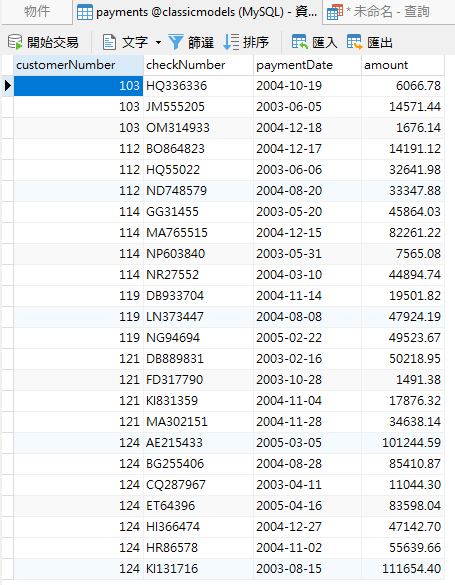Click the paymentDate column header
455x585 pixels.
click(x=307, y=65)
